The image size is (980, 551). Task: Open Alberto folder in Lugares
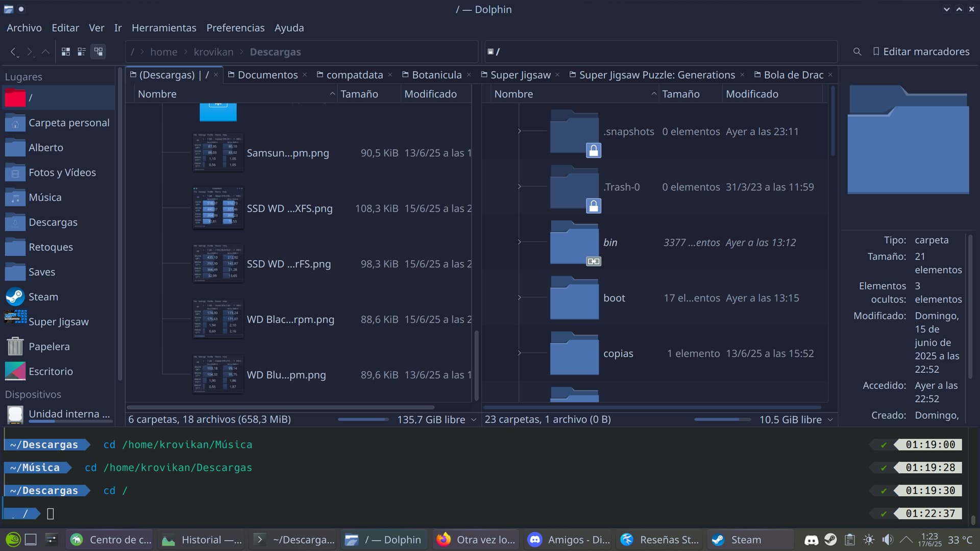coord(59,147)
